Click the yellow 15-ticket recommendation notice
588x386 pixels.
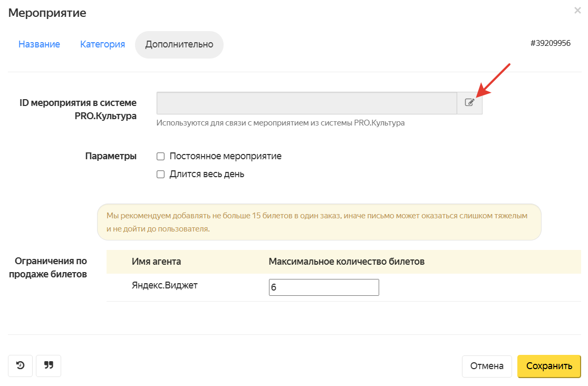(x=319, y=222)
